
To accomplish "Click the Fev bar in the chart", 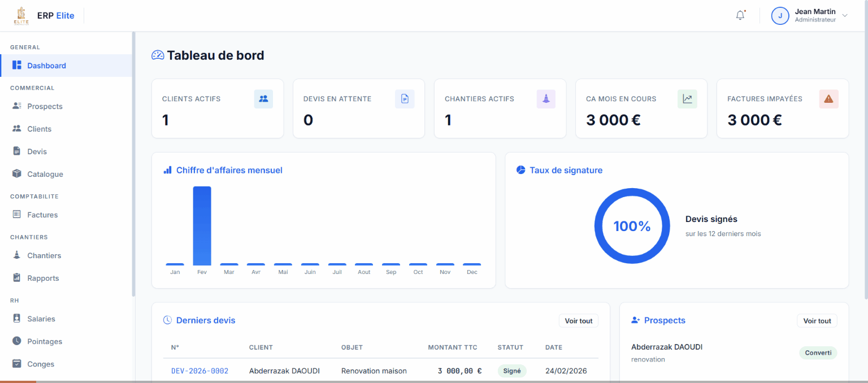I will pyautogui.click(x=202, y=226).
